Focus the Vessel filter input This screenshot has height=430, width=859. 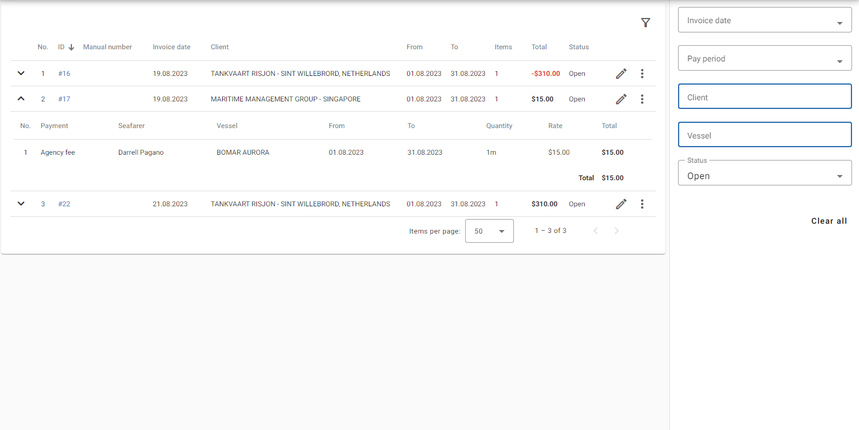coord(765,135)
